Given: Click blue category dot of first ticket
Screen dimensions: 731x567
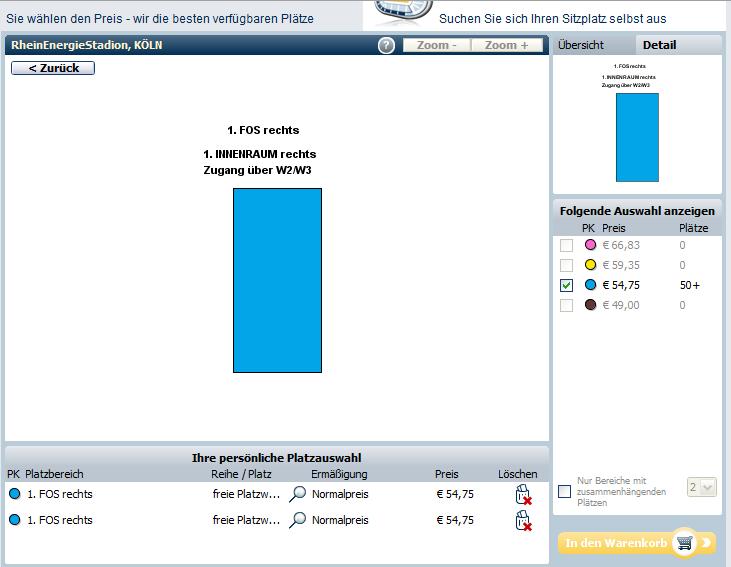Looking at the screenshot, I should 14,493.
